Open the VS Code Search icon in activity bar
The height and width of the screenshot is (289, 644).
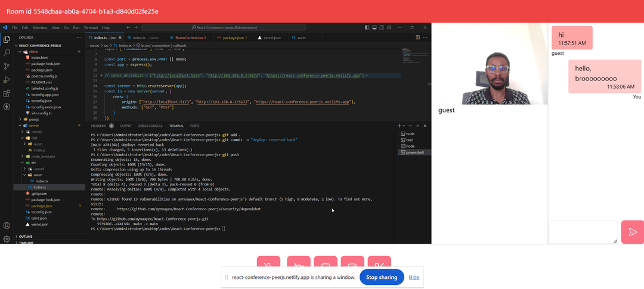[7, 53]
